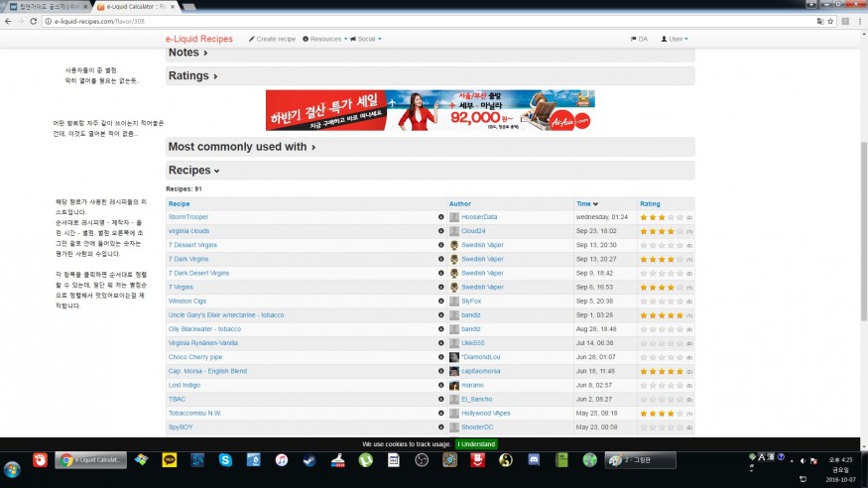868x488 pixels.
Task: Rate TBAC using the star rating
Action: (662, 399)
